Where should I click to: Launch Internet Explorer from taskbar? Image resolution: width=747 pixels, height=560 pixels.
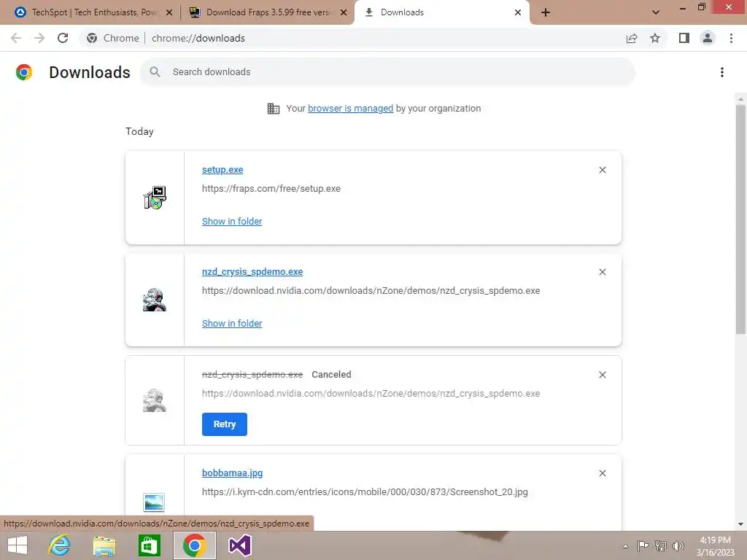point(59,545)
